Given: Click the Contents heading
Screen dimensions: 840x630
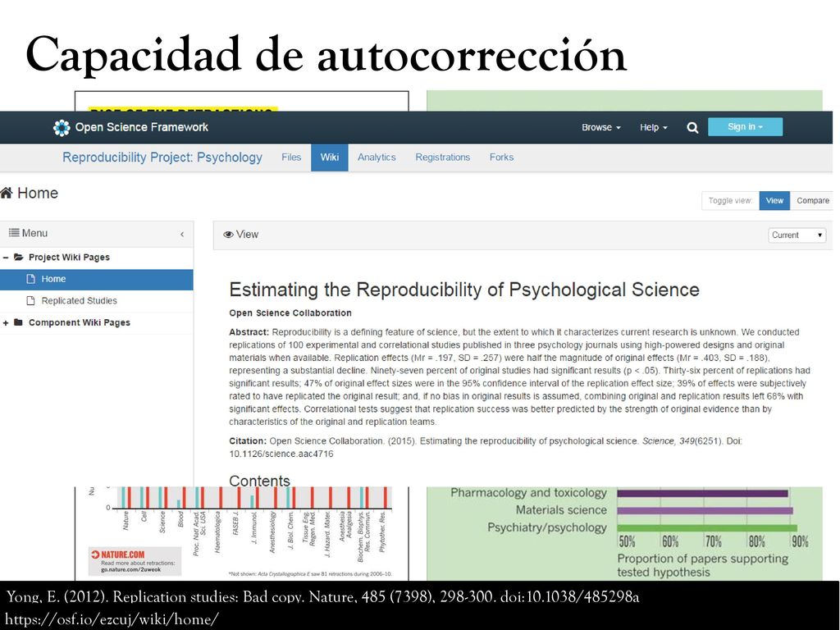Looking at the screenshot, I should pyautogui.click(x=260, y=481).
